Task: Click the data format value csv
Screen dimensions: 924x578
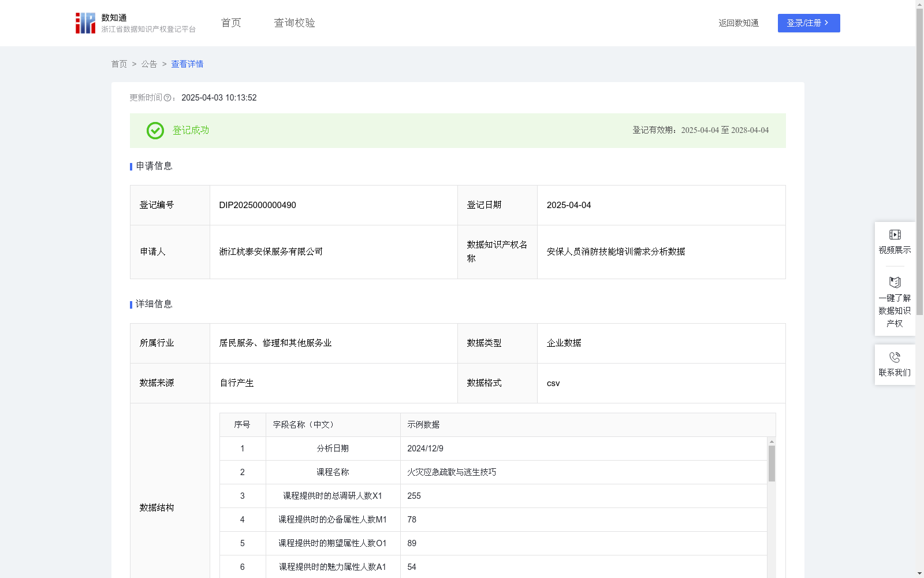Action: coord(553,383)
